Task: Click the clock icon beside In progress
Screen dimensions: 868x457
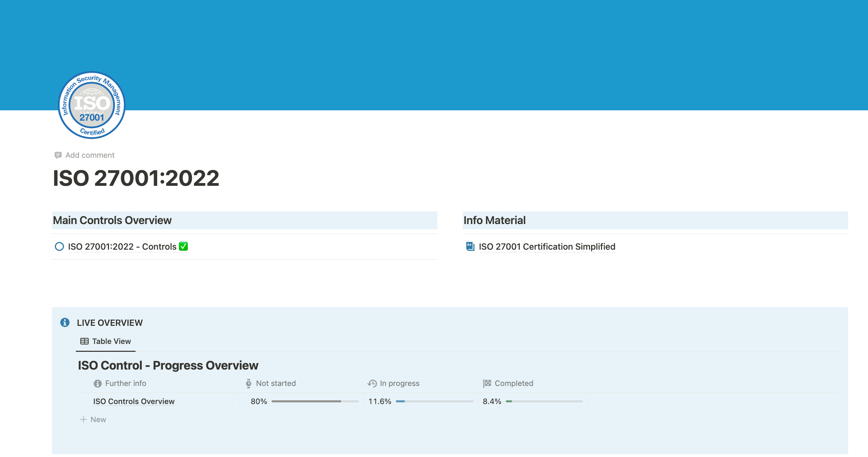Action: (x=372, y=383)
